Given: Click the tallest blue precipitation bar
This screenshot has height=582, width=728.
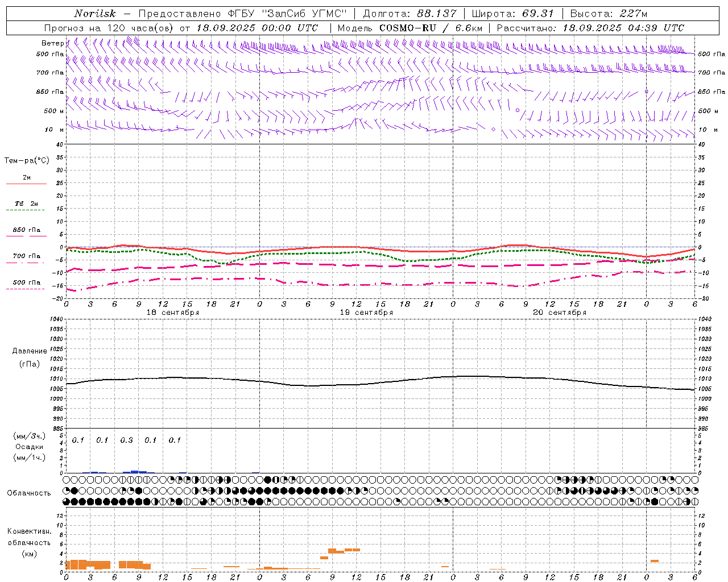Looking at the screenshot, I should [135, 472].
